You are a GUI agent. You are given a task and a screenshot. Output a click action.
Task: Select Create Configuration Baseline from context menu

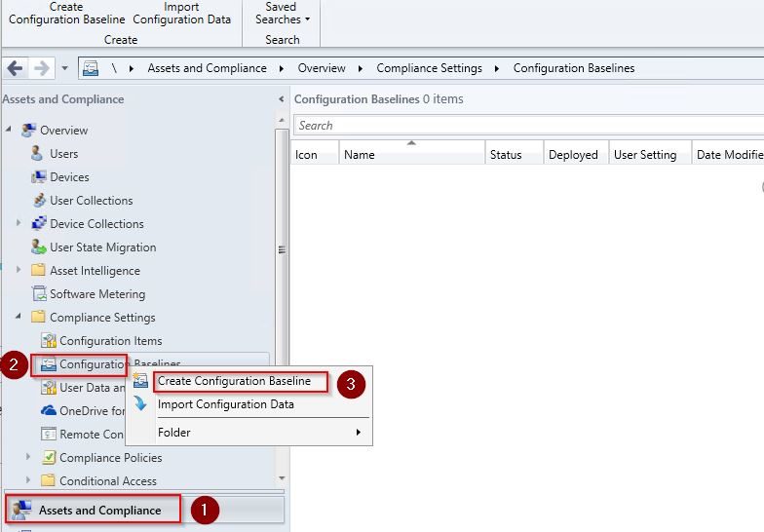[x=234, y=381]
